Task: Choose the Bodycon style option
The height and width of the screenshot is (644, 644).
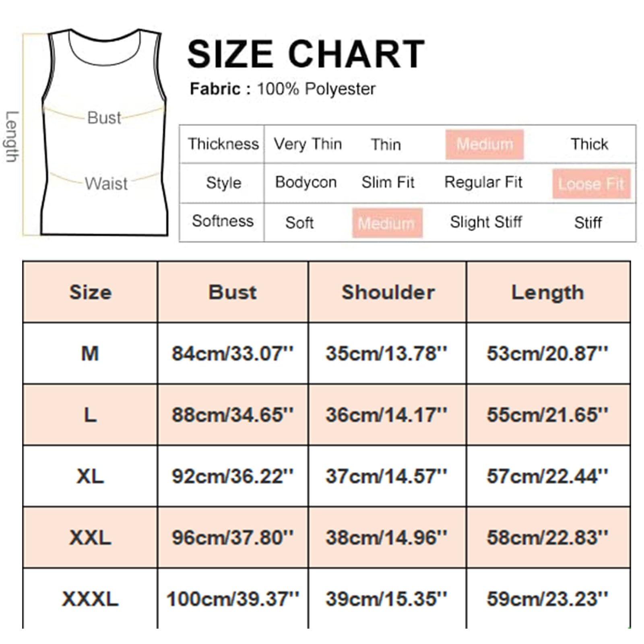Action: (x=306, y=182)
